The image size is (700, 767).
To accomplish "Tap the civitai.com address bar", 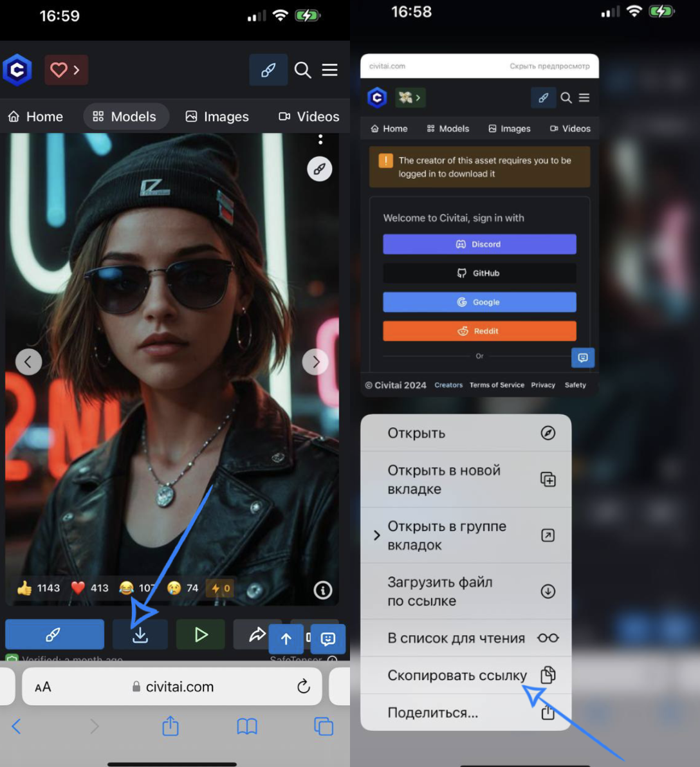I will (x=173, y=687).
